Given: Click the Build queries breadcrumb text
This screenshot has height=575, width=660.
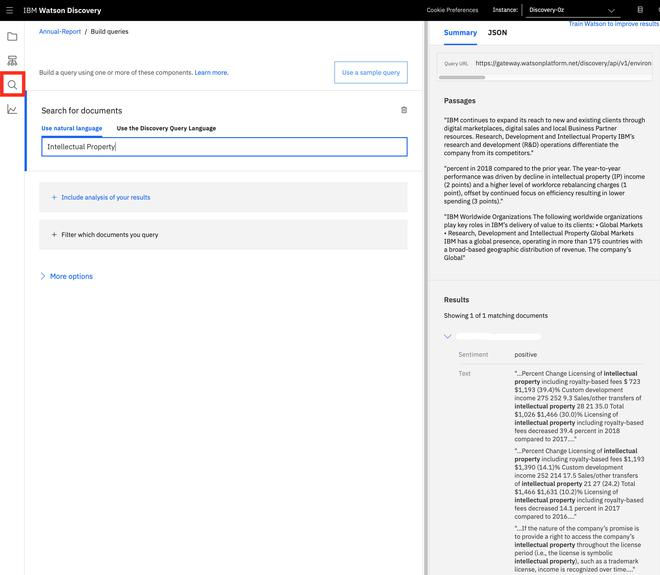Looking at the screenshot, I should 109,32.
